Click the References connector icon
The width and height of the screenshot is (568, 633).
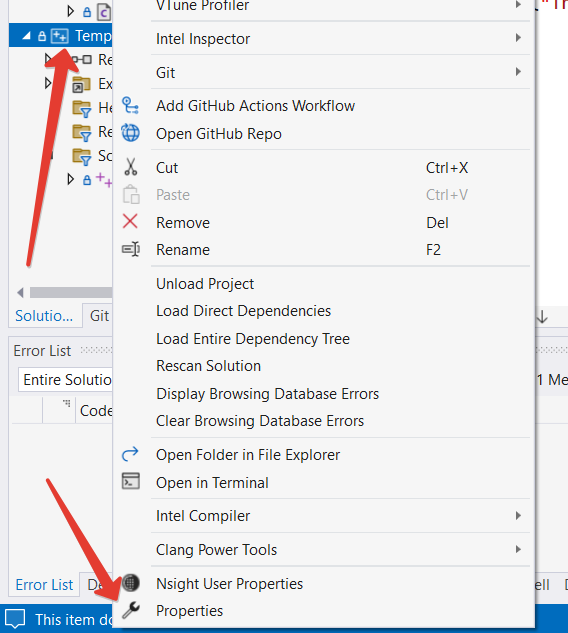click(x=82, y=60)
